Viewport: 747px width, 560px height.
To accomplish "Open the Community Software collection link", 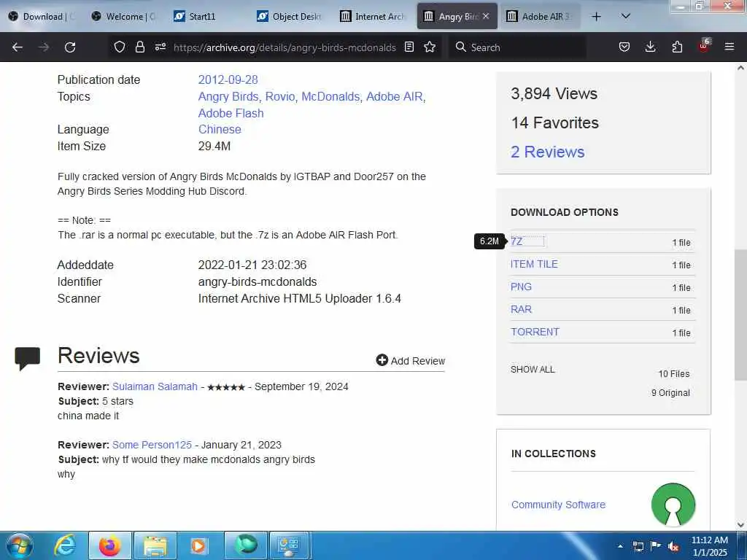I will [x=558, y=505].
